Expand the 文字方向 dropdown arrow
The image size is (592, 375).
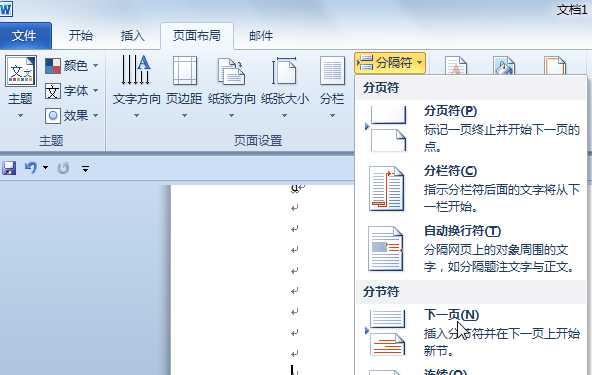136,115
